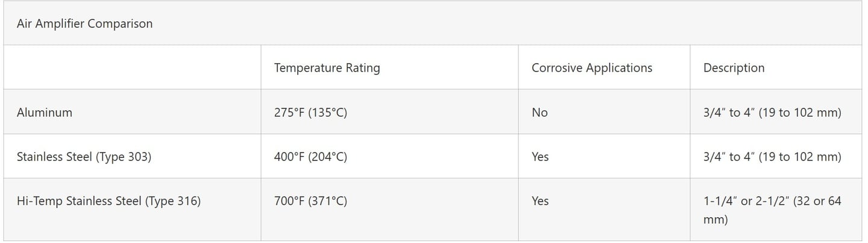The height and width of the screenshot is (243, 868).
Task: Select the 1-1/4" or 2-1/2" description cell
Action: (x=772, y=210)
